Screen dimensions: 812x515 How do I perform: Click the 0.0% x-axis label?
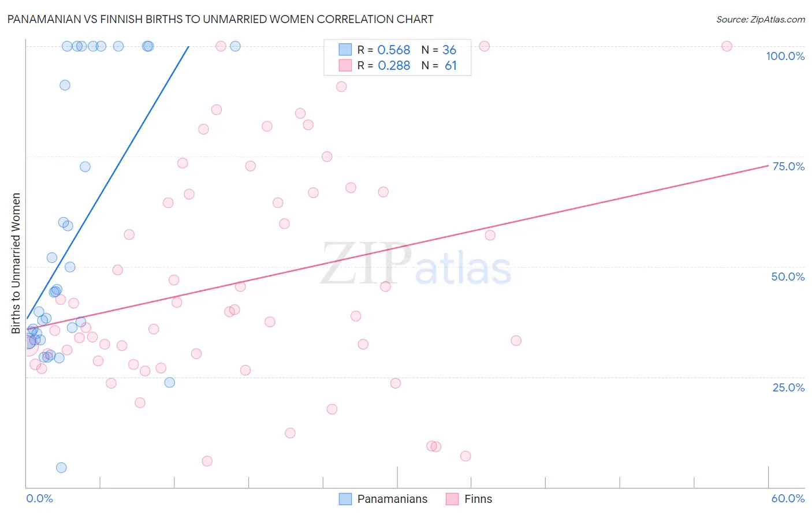39,498
